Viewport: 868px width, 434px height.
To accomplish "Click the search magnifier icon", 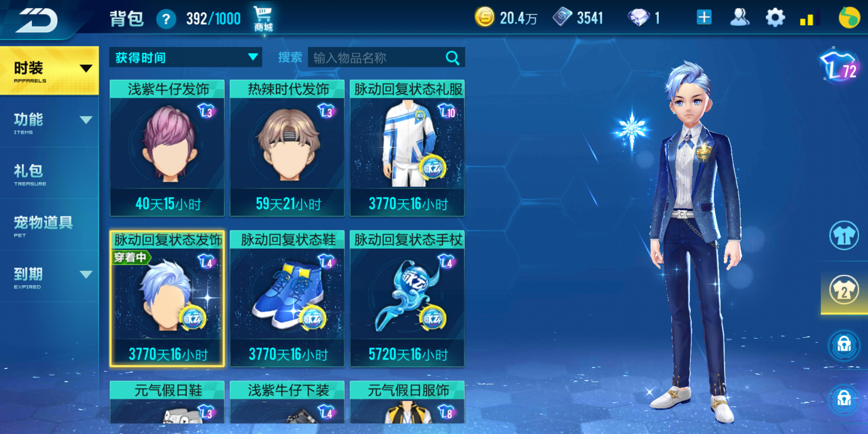I will coord(452,58).
